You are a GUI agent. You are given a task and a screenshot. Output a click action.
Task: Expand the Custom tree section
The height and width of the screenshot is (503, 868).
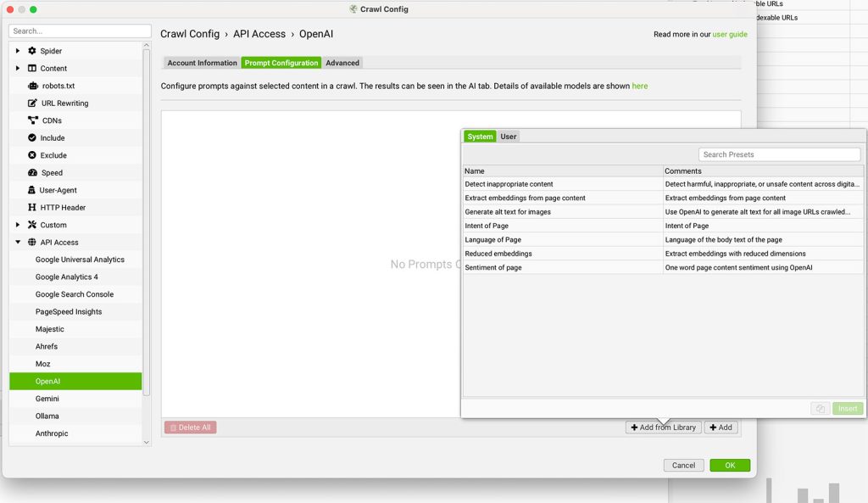click(x=18, y=224)
